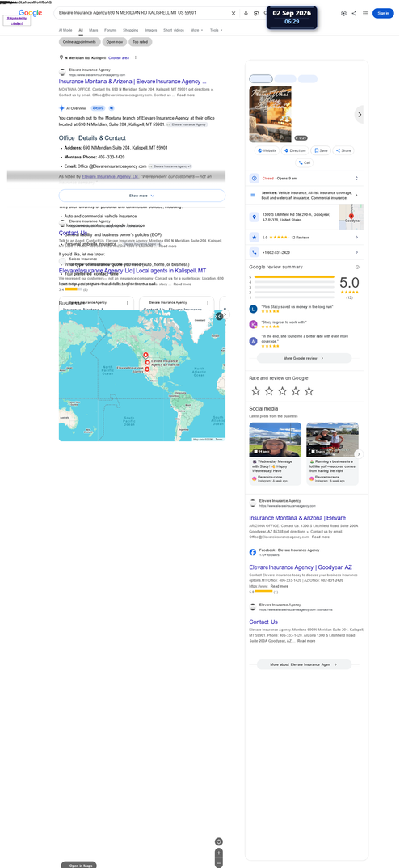Start voice search with microphone icon
This screenshot has height=868, width=404.
pos(246,13)
